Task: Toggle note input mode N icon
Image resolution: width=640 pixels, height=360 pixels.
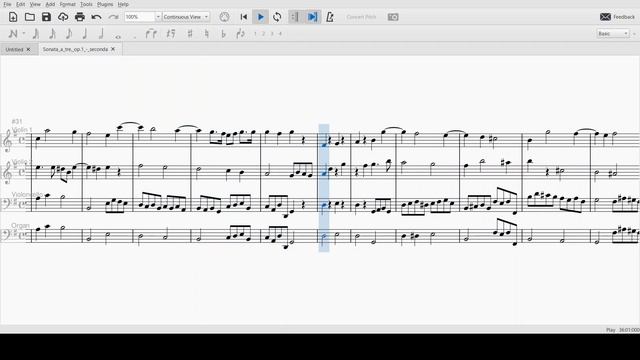Action: 13,34
